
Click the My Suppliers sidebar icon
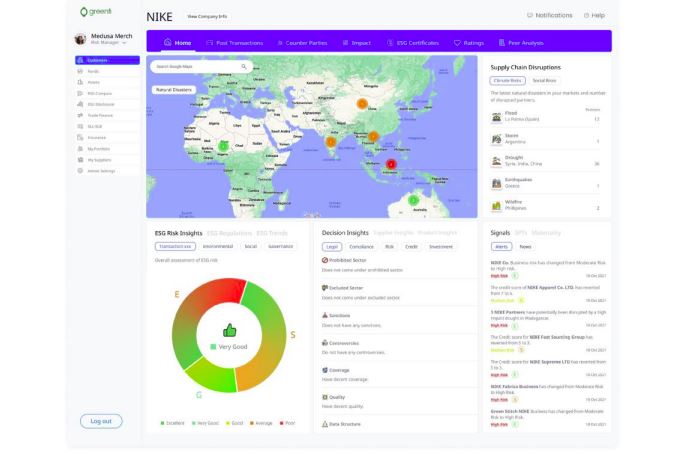coord(80,160)
